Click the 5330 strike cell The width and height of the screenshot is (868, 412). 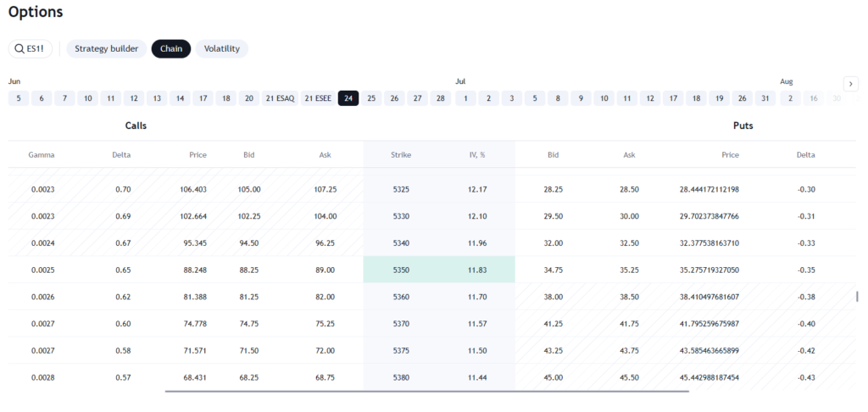click(401, 216)
